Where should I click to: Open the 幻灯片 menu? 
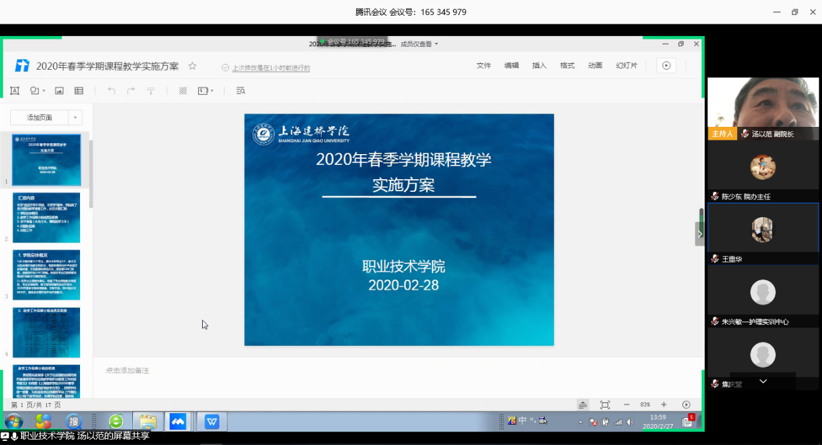626,66
